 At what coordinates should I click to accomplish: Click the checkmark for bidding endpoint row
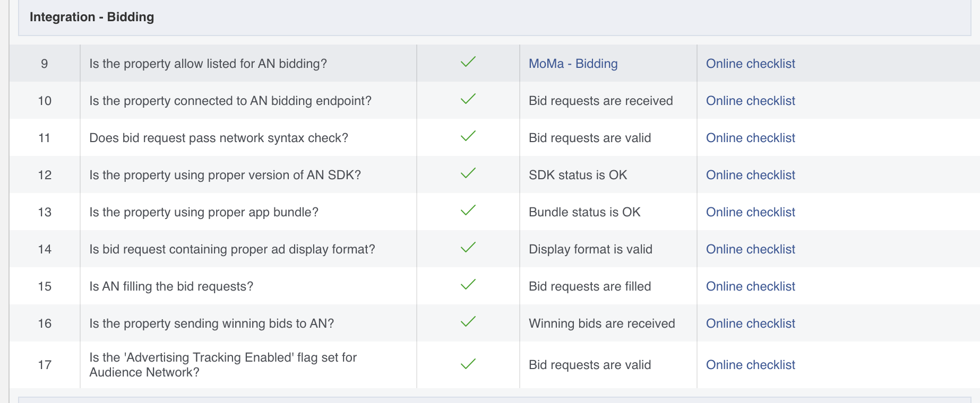click(468, 100)
